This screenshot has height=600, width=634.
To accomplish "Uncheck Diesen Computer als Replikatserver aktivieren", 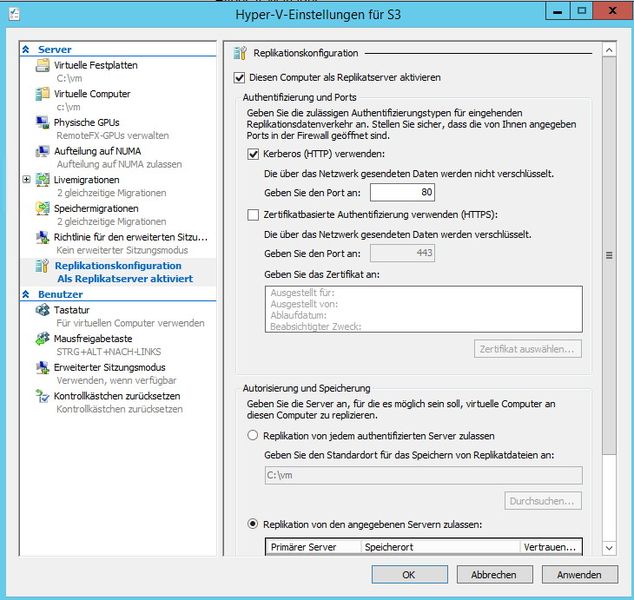I will [x=239, y=78].
